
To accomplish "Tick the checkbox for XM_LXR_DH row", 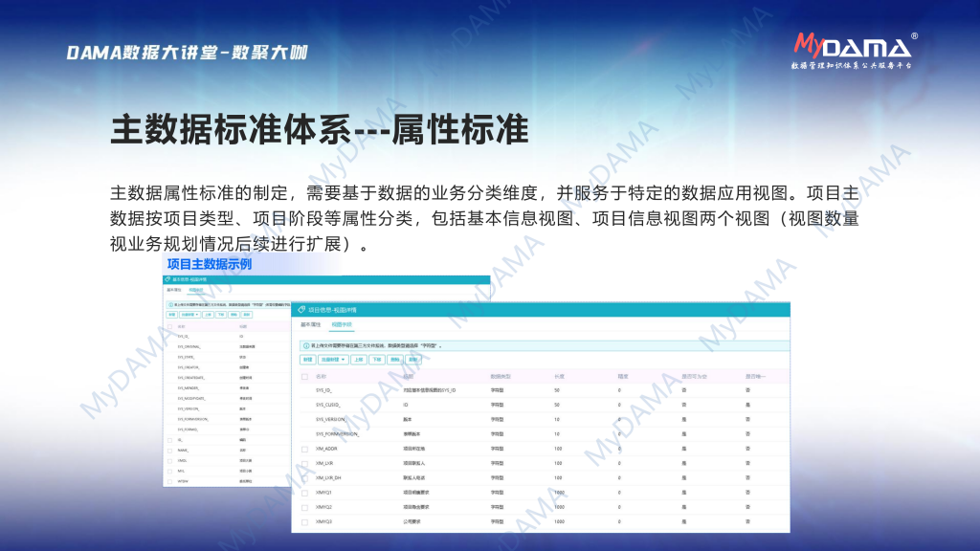I will [x=304, y=477].
